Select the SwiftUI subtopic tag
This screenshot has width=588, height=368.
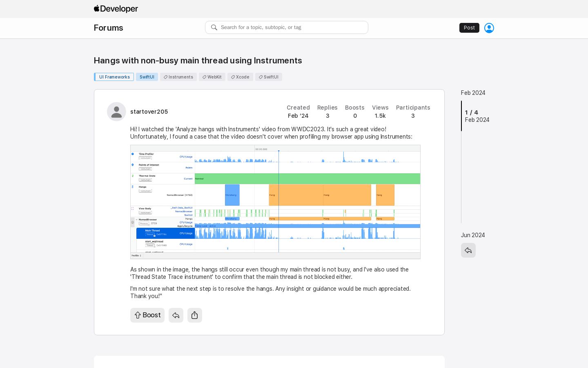147,77
